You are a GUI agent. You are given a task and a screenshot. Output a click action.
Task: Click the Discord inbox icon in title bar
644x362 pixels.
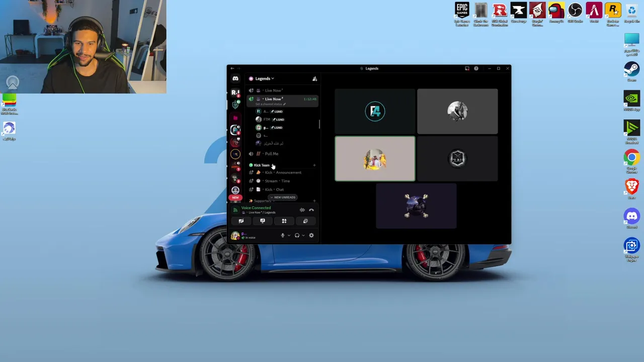467,68
